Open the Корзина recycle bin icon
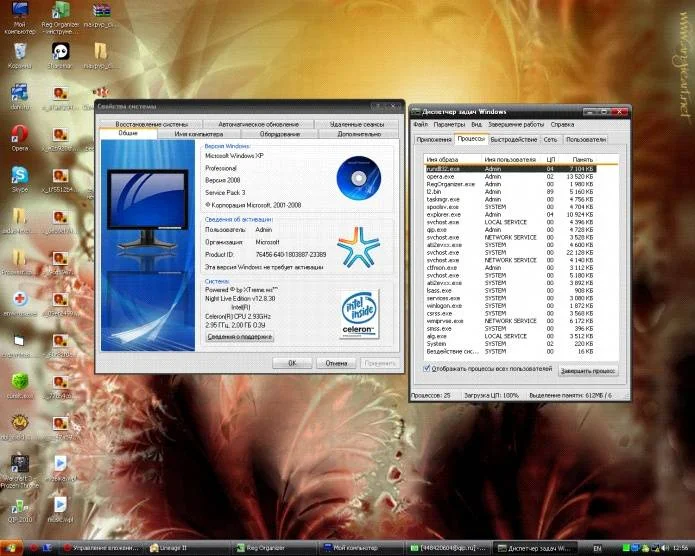The height and width of the screenshot is (556, 695). 19,51
